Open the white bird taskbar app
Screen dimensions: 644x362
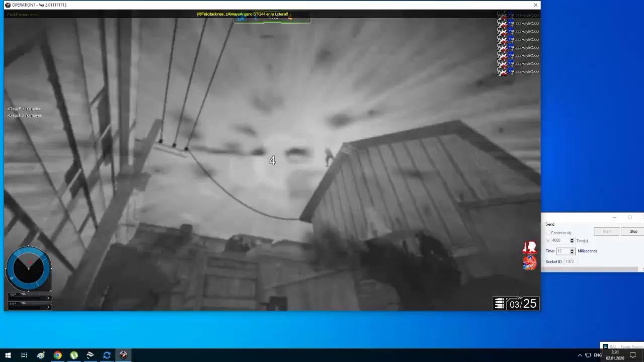tap(91, 355)
